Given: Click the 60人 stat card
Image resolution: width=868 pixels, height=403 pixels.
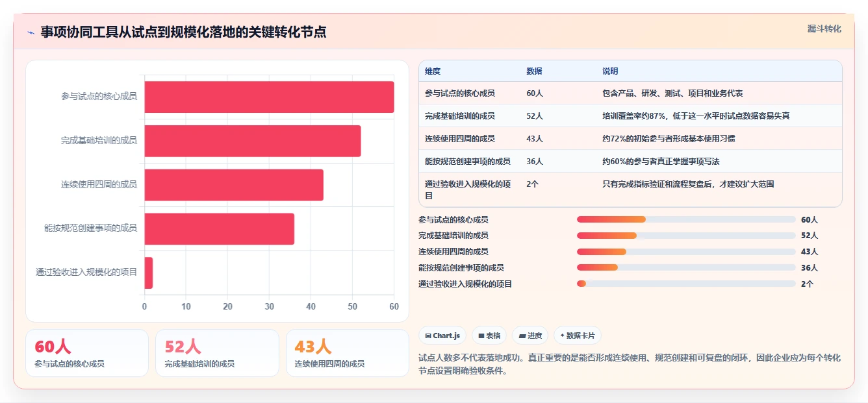Looking at the screenshot, I should point(87,353).
